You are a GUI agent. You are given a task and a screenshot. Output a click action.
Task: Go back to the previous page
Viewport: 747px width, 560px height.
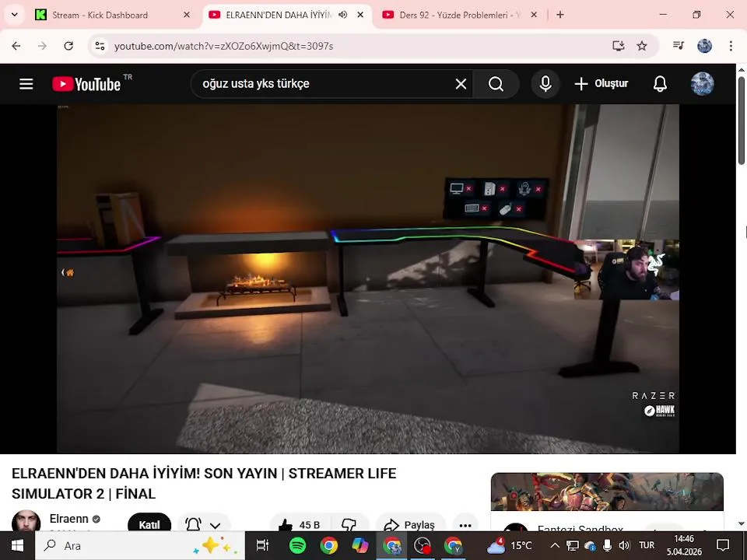pyautogui.click(x=16, y=46)
